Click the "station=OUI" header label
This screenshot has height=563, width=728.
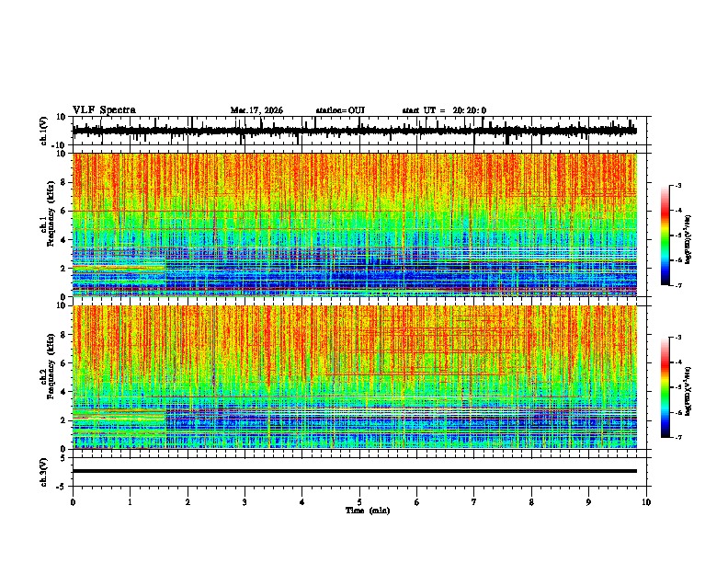coord(340,110)
